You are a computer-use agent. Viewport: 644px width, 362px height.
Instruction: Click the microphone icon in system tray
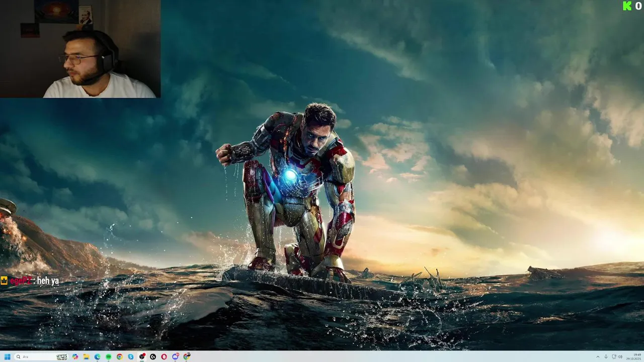coord(606,356)
